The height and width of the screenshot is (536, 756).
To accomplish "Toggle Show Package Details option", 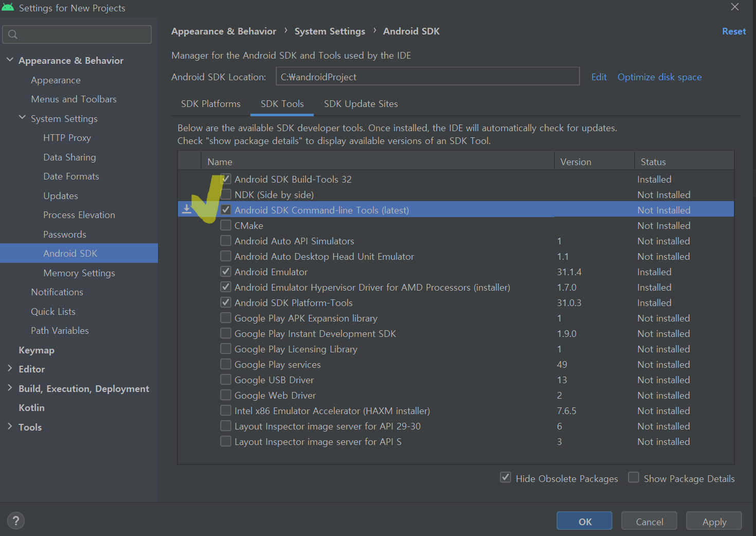I will 634,478.
